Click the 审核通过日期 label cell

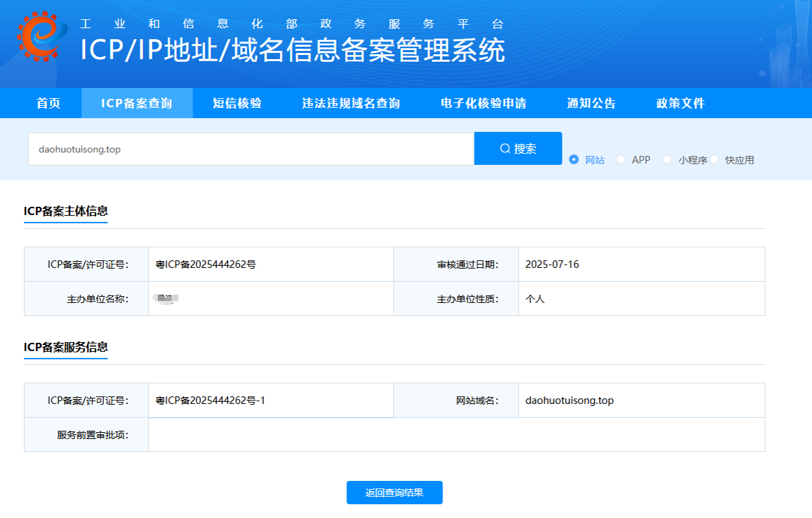pyautogui.click(x=456, y=264)
